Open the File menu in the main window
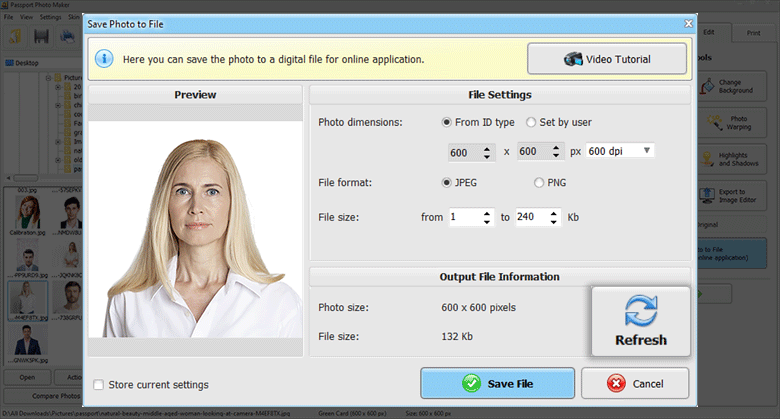 (x=8, y=17)
